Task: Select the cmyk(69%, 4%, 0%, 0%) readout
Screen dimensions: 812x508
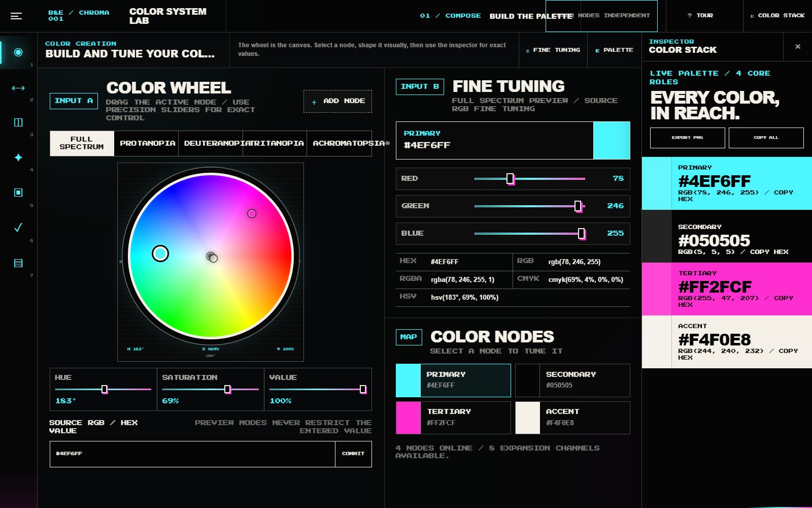Action: click(586, 279)
